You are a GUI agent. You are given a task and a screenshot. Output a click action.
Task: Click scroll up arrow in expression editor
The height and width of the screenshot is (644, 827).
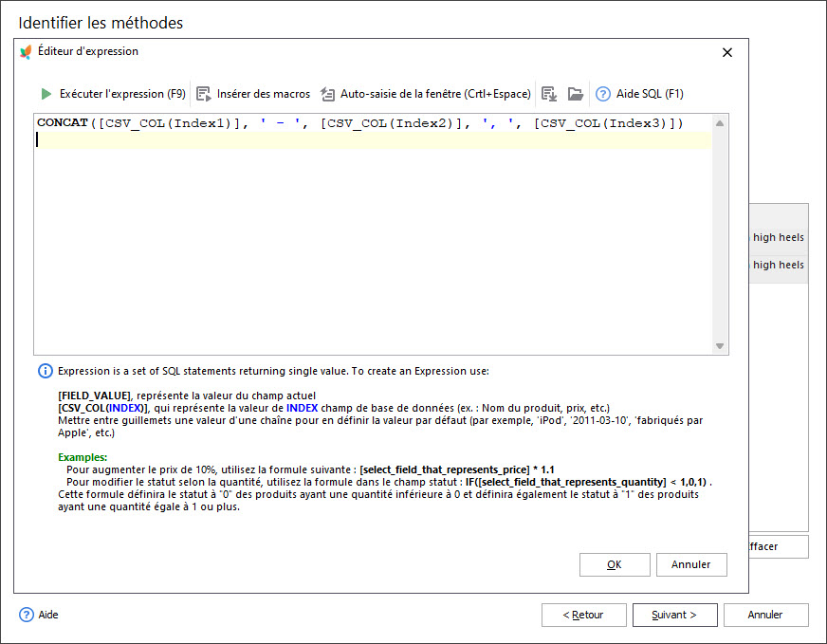pyautogui.click(x=720, y=123)
